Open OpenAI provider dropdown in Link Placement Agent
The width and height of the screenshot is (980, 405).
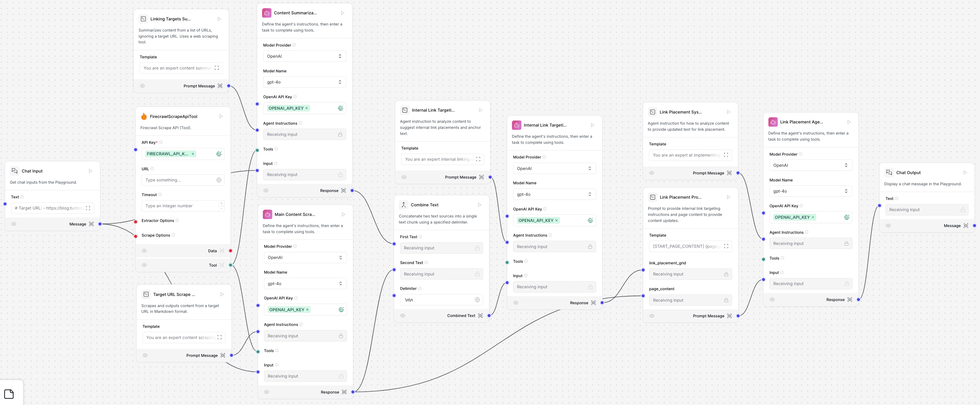click(x=810, y=165)
